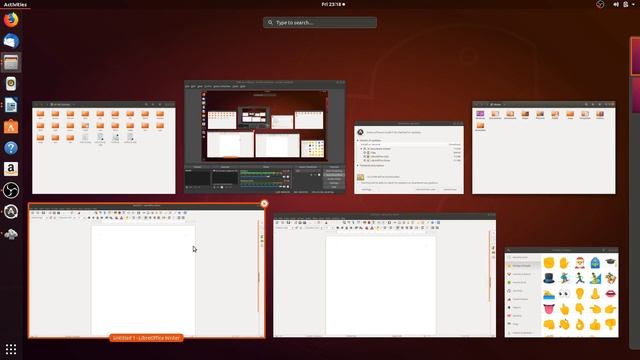Switch to the Files window with many folders
Screen dimensions: 640x360
pos(104,147)
